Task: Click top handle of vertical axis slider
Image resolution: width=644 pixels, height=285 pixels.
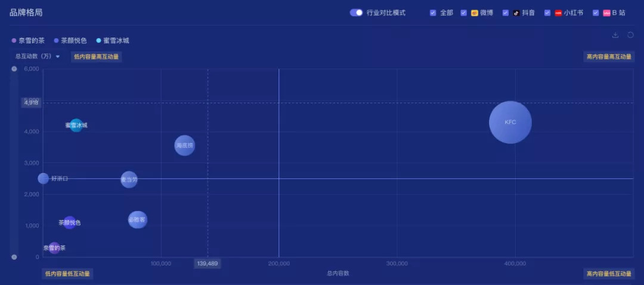Action: 14,69
